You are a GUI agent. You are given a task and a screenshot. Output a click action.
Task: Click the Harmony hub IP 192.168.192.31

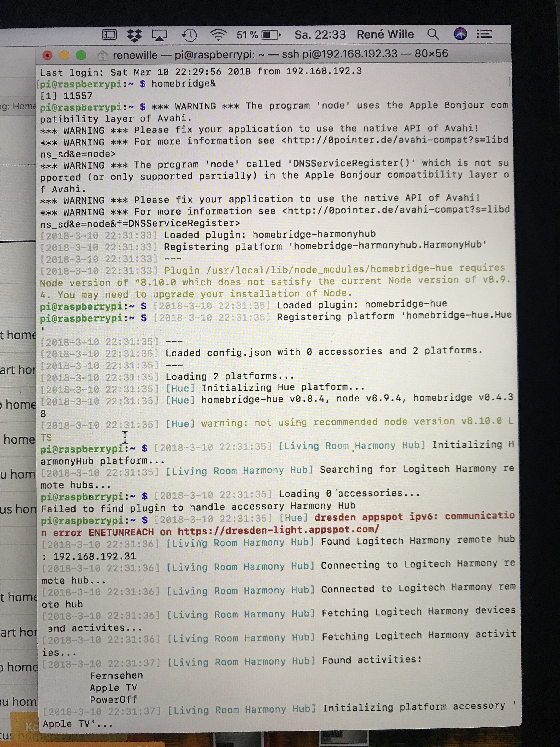[x=94, y=556]
